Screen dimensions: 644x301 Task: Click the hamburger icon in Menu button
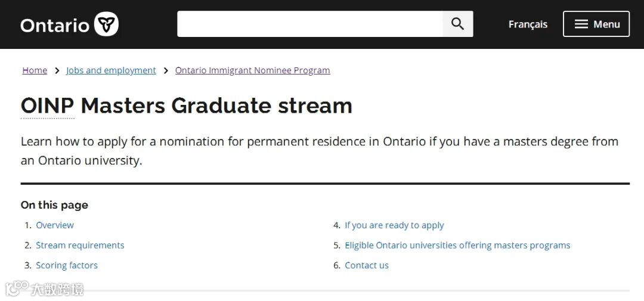[x=581, y=24]
